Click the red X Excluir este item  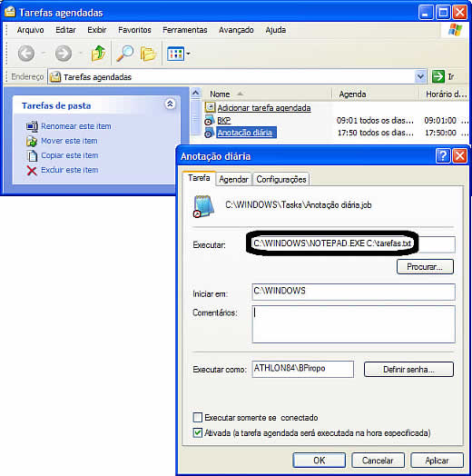32,170
